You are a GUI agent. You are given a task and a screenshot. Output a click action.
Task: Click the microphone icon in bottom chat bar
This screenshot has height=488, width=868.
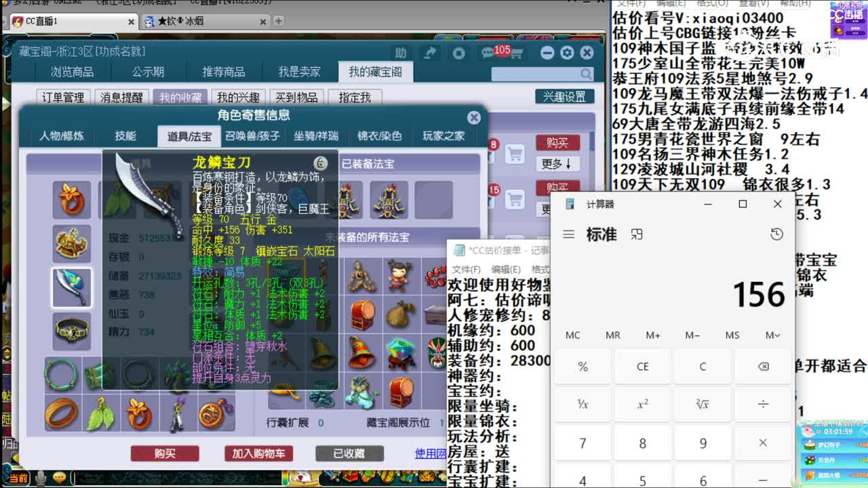coord(41,479)
